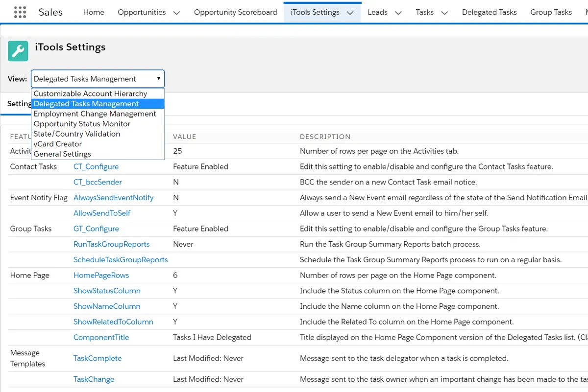Select Customizable Account Hierarchy option
The height and width of the screenshot is (392, 588).
click(x=98, y=93)
